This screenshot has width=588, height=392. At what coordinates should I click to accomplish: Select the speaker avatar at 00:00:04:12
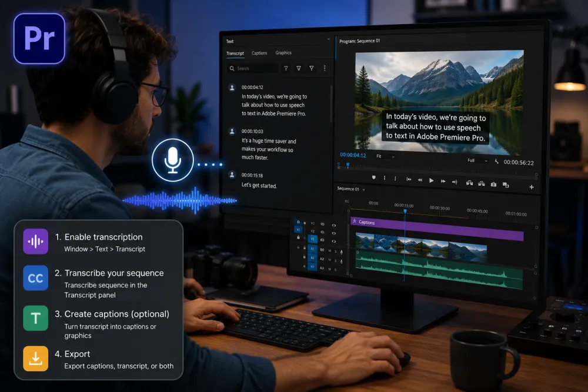pos(232,88)
